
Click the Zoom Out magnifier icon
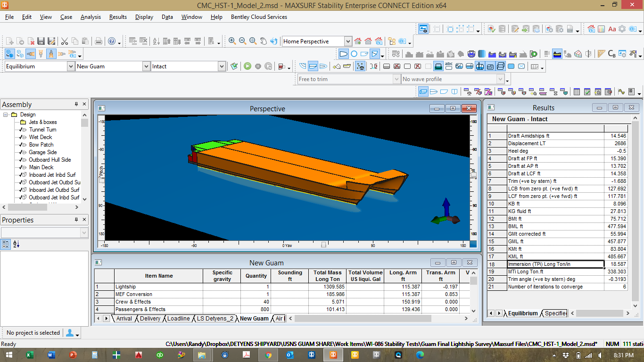pyautogui.click(x=242, y=41)
